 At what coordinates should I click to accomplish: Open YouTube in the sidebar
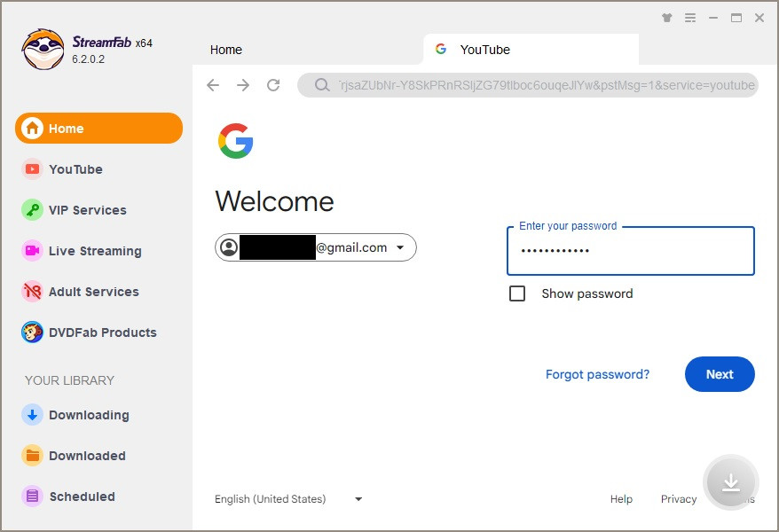pos(63,169)
